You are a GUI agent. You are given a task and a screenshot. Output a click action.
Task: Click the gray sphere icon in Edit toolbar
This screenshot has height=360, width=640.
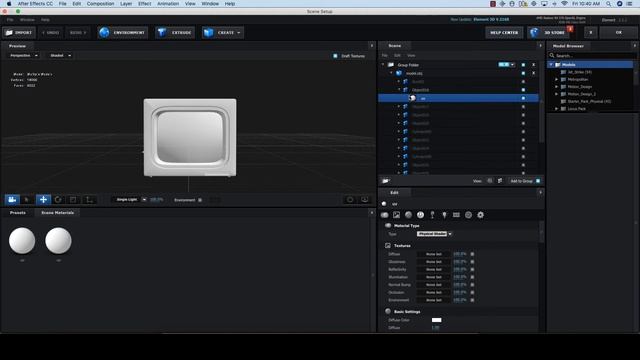408,215
